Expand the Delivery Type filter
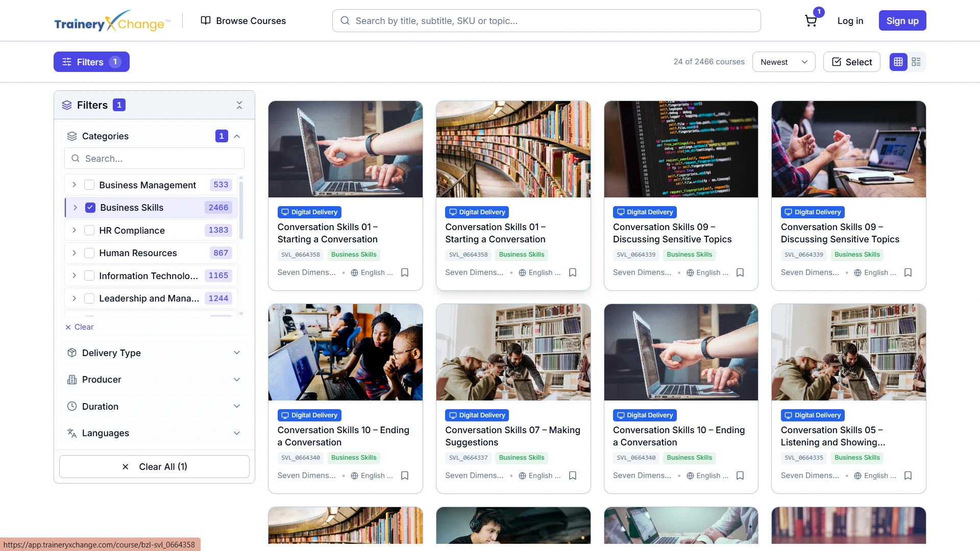This screenshot has width=980, height=551. [x=154, y=353]
